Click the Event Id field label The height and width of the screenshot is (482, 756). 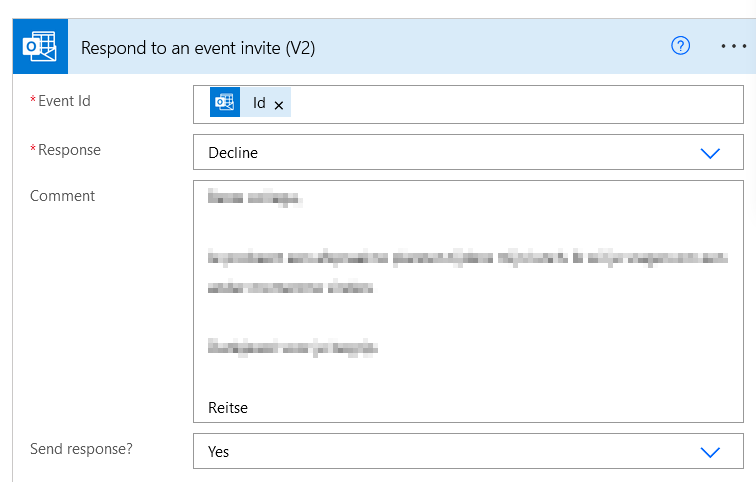click(x=64, y=100)
